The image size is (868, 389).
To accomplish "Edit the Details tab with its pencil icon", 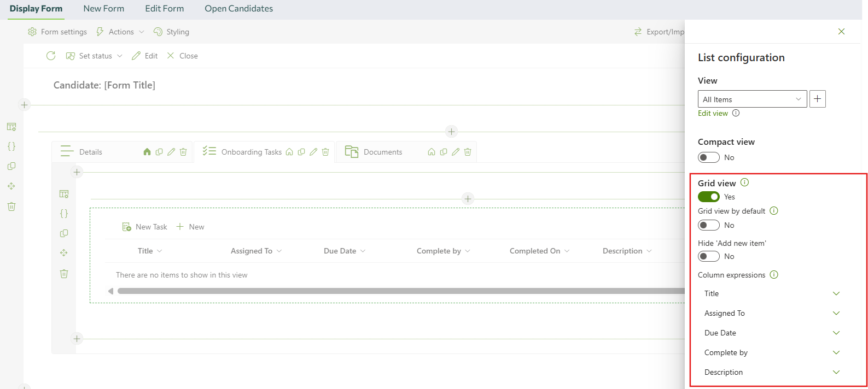I will [171, 152].
